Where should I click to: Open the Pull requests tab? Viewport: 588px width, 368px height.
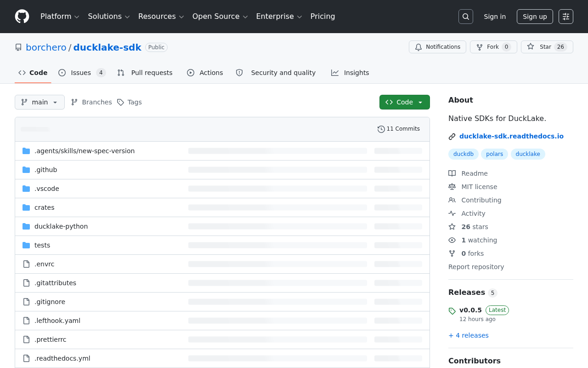click(x=145, y=73)
